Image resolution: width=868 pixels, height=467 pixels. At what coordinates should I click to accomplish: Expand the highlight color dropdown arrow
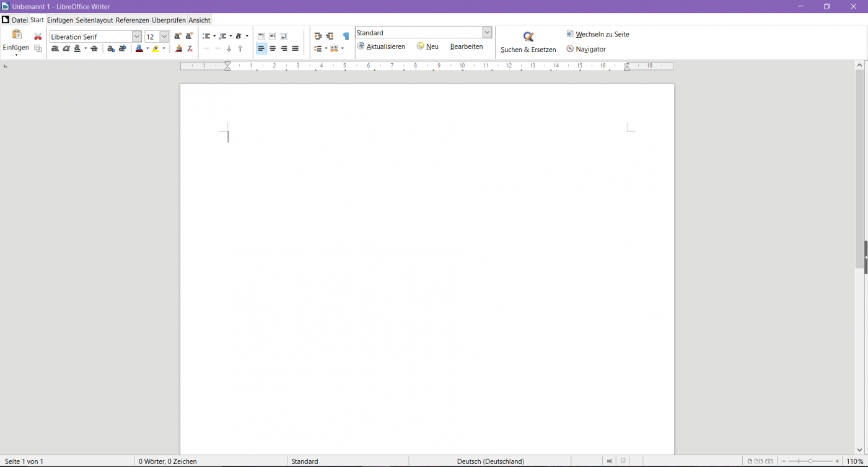[164, 48]
